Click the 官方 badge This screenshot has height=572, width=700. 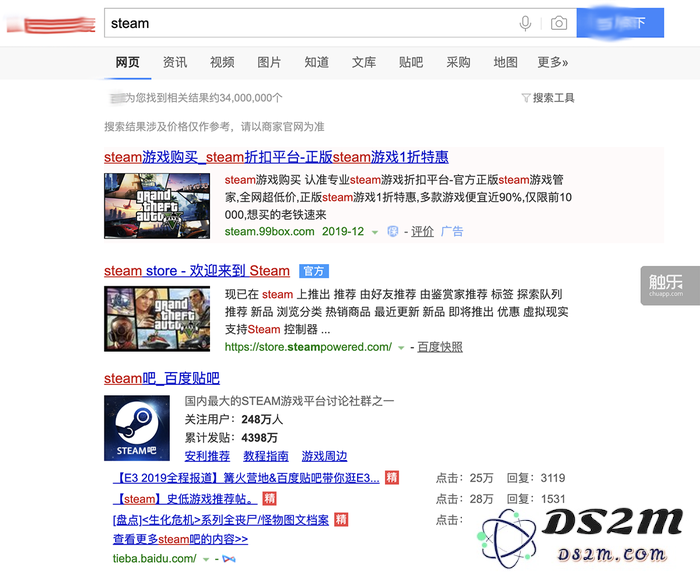click(x=314, y=271)
